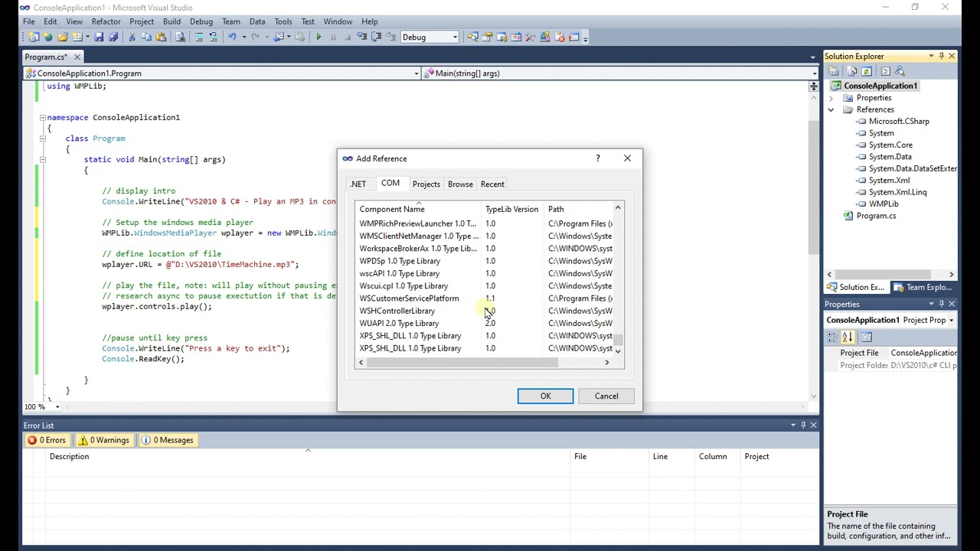Click the Find in Files icon
The width and height of the screenshot is (980, 551).
(181, 37)
